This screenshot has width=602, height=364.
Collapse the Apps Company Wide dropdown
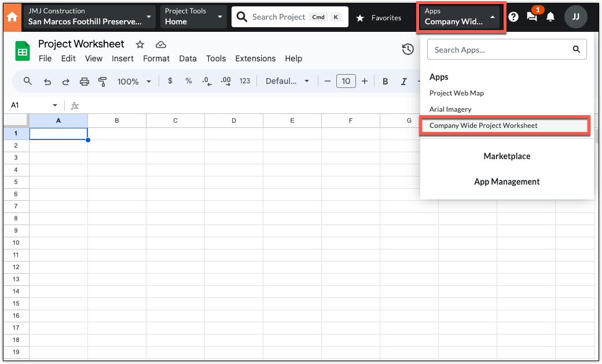tap(461, 17)
